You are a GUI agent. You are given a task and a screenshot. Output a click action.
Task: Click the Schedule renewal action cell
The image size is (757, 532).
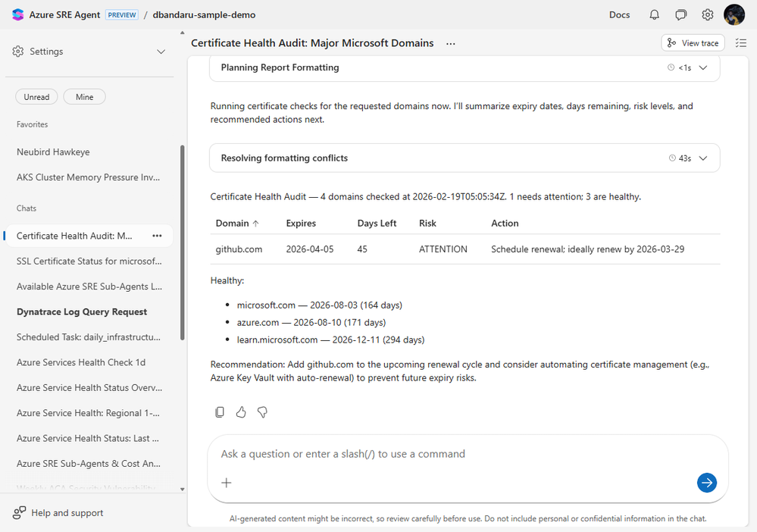click(587, 249)
